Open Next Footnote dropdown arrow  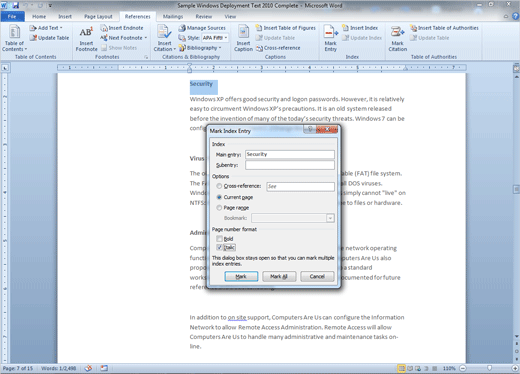[146, 38]
